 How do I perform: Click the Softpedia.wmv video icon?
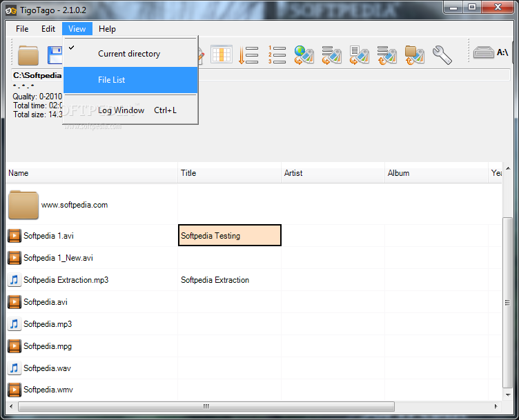point(14,390)
